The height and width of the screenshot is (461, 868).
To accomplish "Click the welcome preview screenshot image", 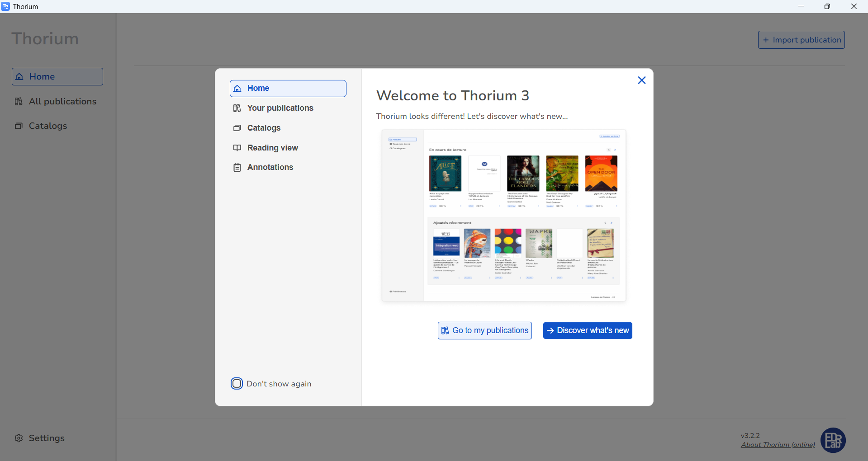I will coord(503,216).
